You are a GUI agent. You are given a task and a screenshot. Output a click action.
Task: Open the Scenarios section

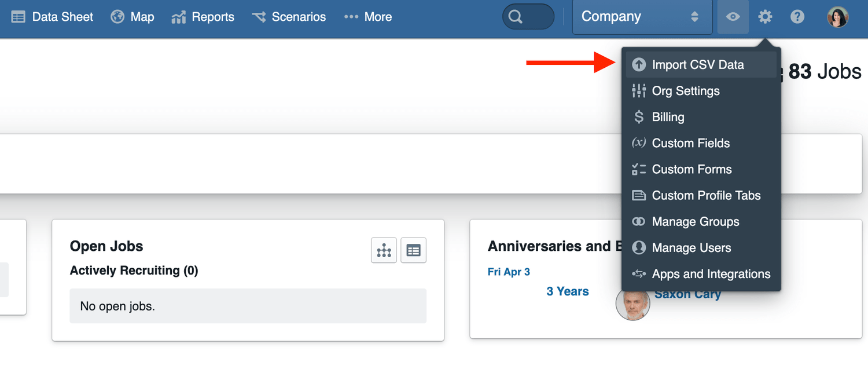[289, 17]
